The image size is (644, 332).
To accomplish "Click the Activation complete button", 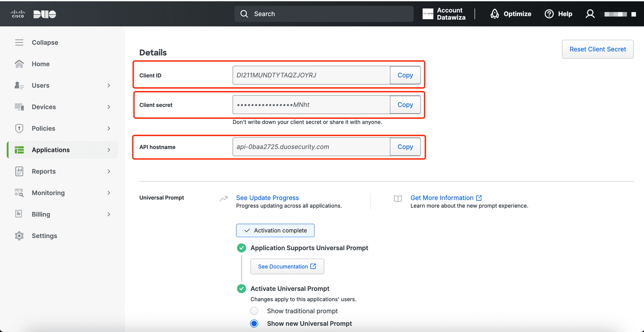I will click(x=275, y=230).
